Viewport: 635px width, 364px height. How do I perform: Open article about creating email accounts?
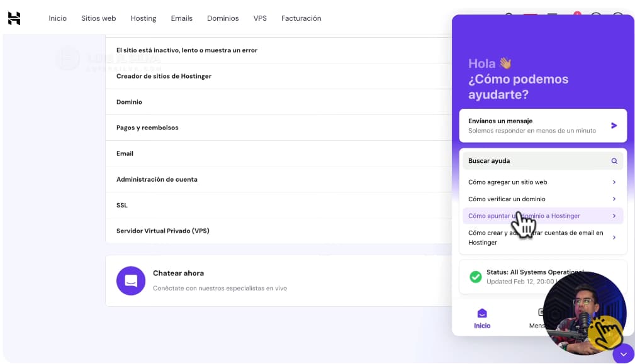click(542, 238)
